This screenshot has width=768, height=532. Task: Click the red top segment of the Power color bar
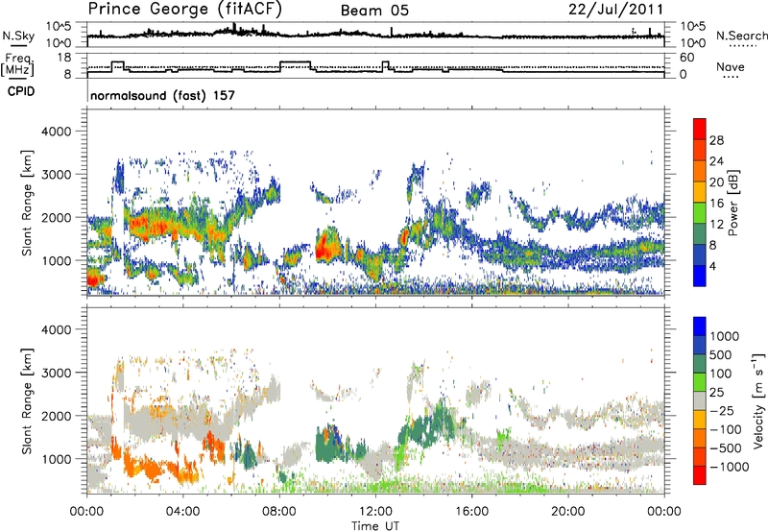[700, 129]
